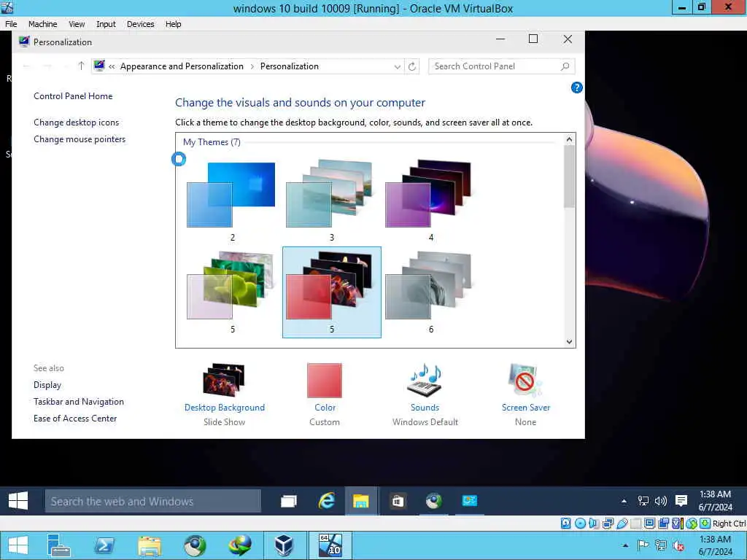Click theme list scroll down arrow
Screen dimensions: 747x560
click(x=569, y=341)
